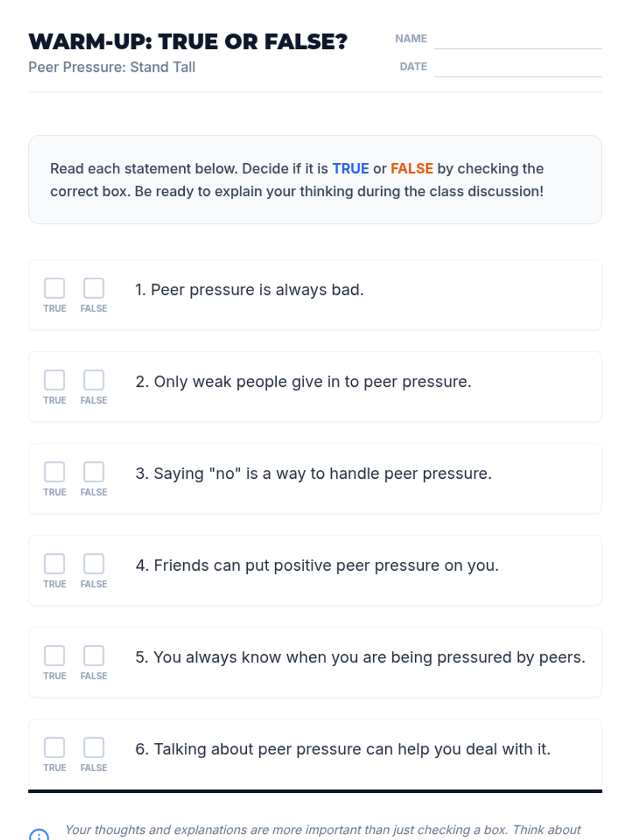This screenshot has height=840, width=630.
Task: Click statement 4 text about friends
Action: pos(317,565)
